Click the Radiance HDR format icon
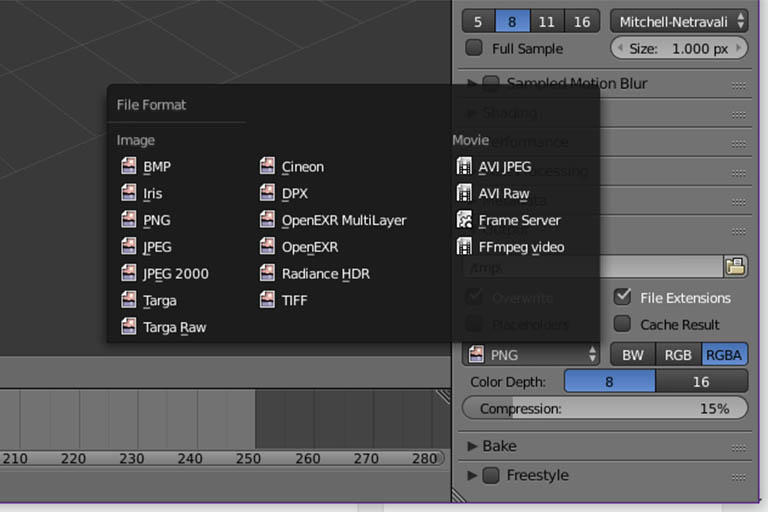This screenshot has height=512, width=768. 267,273
